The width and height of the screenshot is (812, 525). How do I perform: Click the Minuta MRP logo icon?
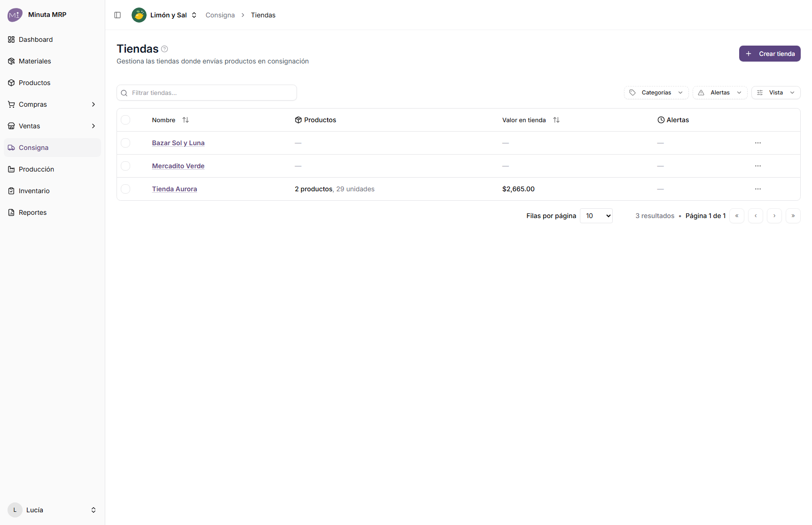tap(15, 15)
